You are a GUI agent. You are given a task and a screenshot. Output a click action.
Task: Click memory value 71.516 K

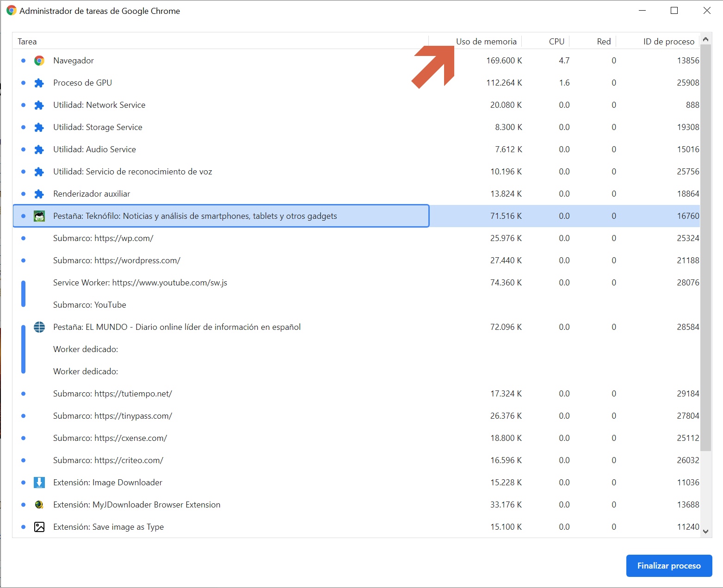click(x=506, y=216)
